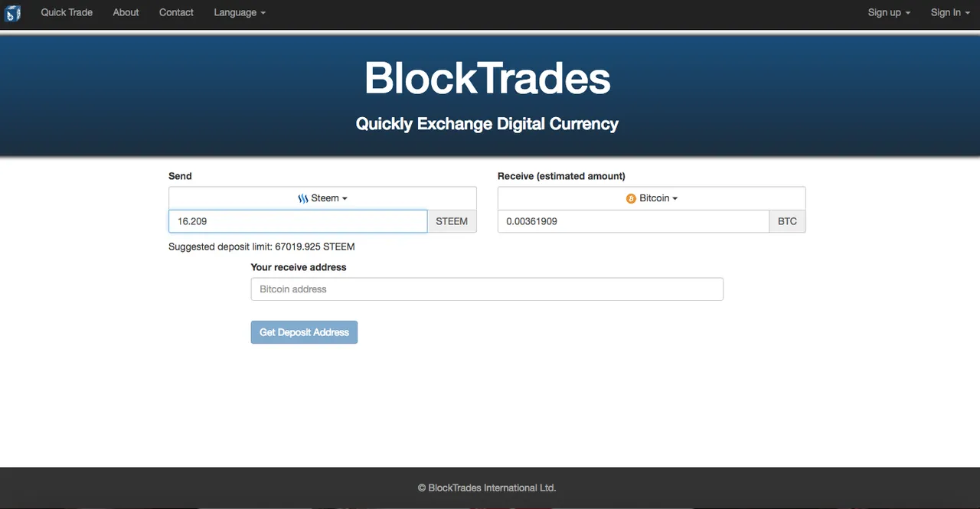
Task: Expand the Language dropdown menu
Action: pyautogui.click(x=240, y=12)
